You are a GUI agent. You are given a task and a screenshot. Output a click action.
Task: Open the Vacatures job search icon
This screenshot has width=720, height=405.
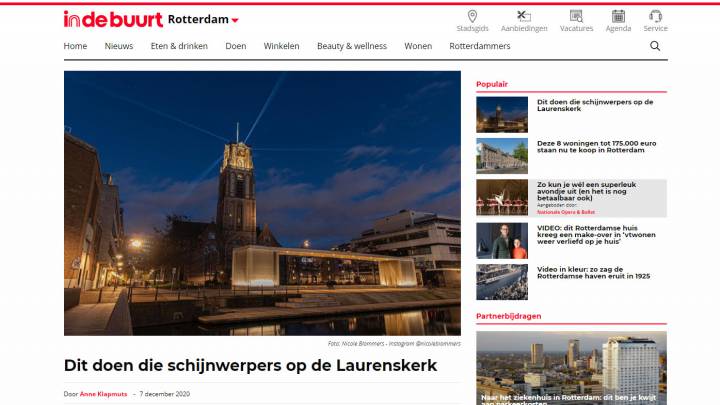pyautogui.click(x=576, y=16)
